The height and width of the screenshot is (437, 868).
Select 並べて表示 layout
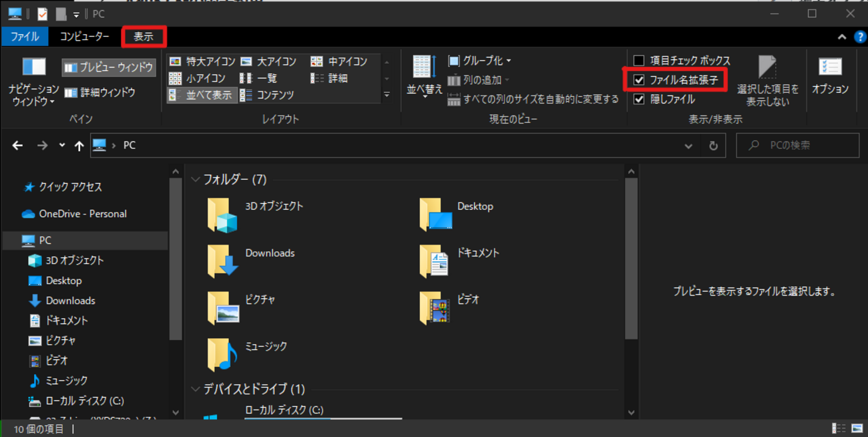(x=202, y=95)
